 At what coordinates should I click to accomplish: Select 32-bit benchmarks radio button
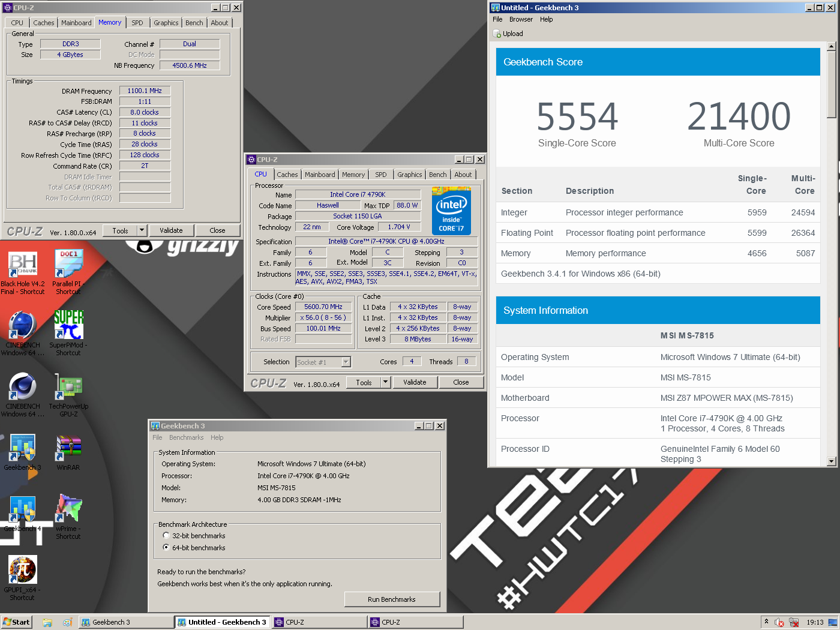[x=166, y=536]
